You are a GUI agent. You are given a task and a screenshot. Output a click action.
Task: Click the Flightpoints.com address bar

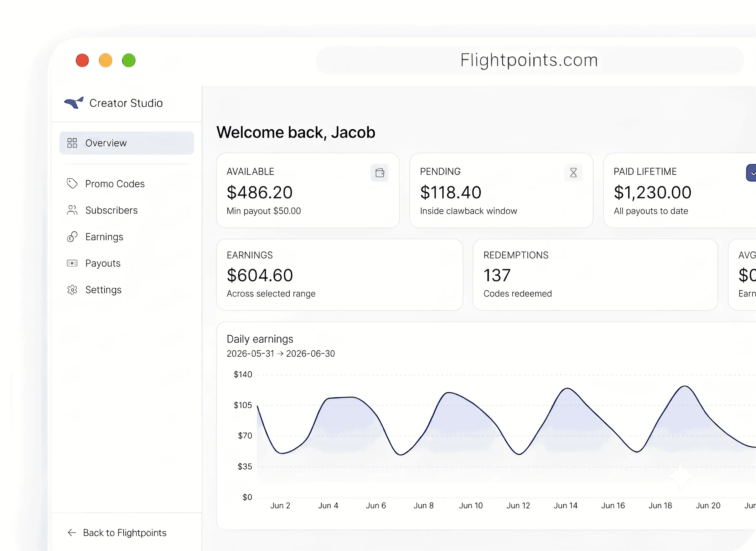click(530, 60)
